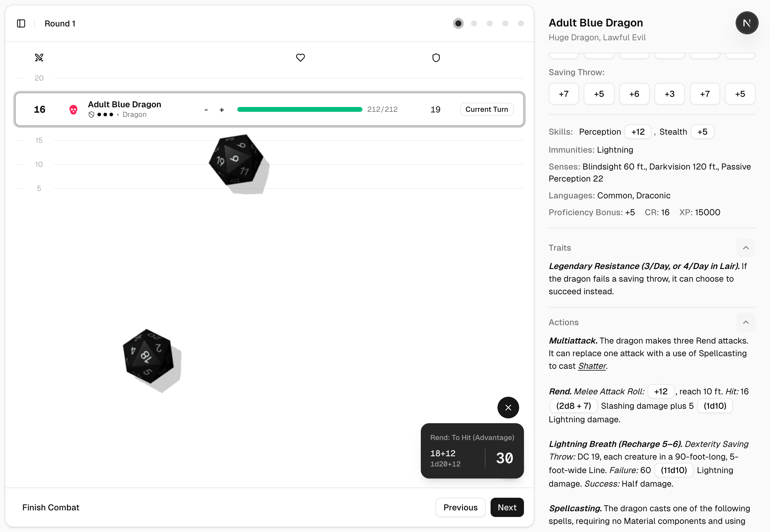Open the N user avatar
The image size is (770, 532).
(x=747, y=23)
